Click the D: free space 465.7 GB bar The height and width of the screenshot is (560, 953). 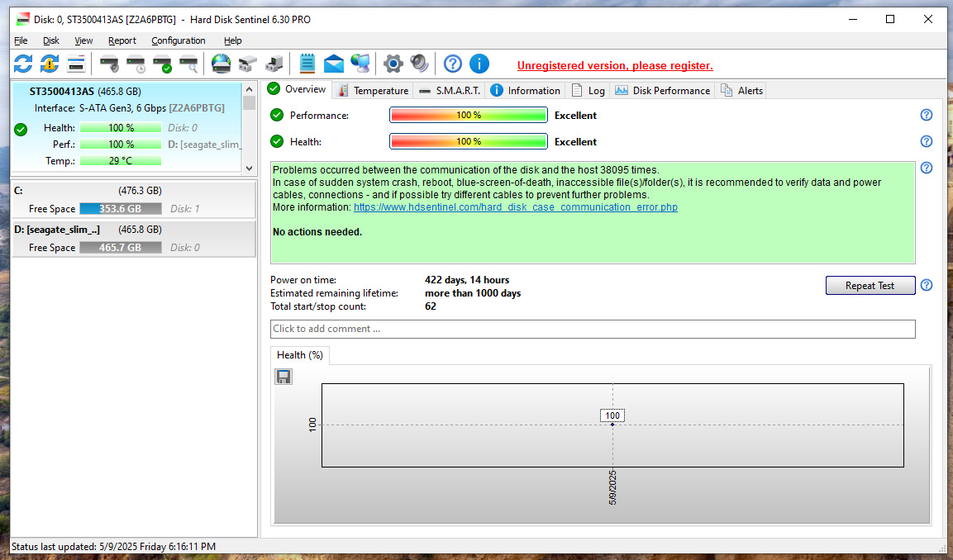point(121,247)
